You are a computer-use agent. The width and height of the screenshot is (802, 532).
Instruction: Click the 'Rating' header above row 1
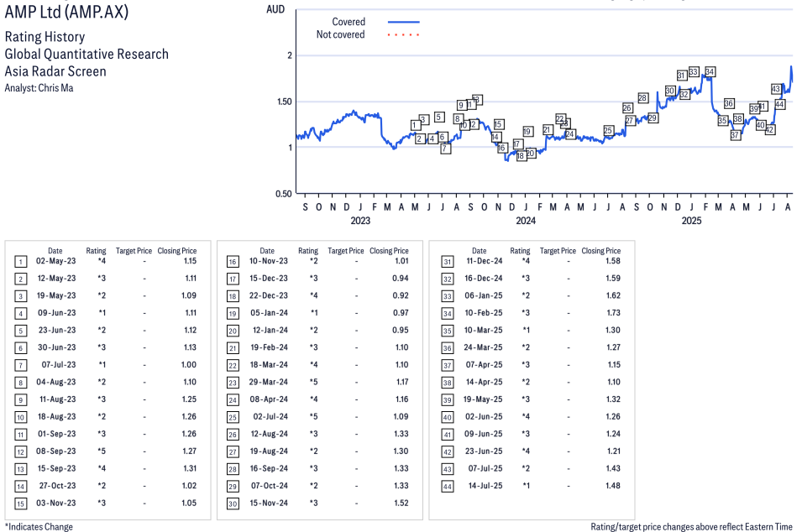[x=97, y=251]
